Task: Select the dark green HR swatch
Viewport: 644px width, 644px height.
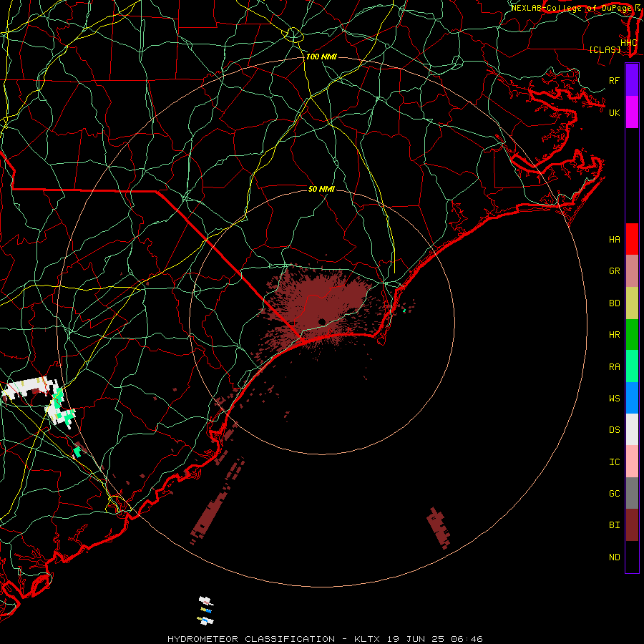Action: (632, 334)
